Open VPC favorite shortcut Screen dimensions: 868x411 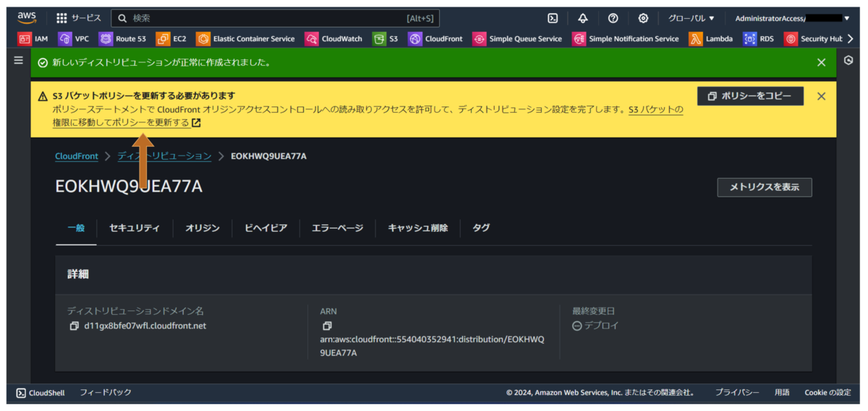coord(74,39)
